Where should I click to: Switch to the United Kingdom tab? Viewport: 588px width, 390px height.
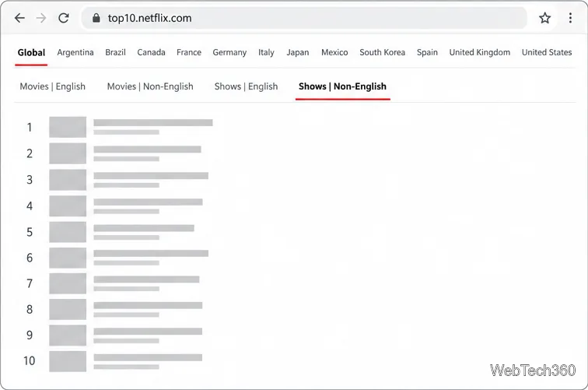[480, 53]
